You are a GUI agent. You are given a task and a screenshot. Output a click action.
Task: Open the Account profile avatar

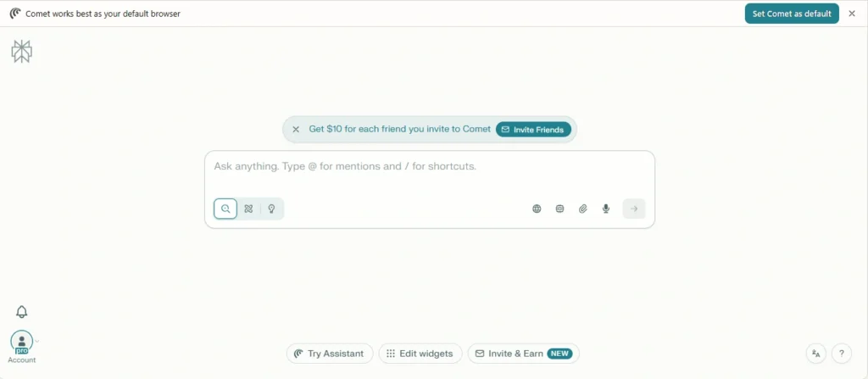point(21,342)
